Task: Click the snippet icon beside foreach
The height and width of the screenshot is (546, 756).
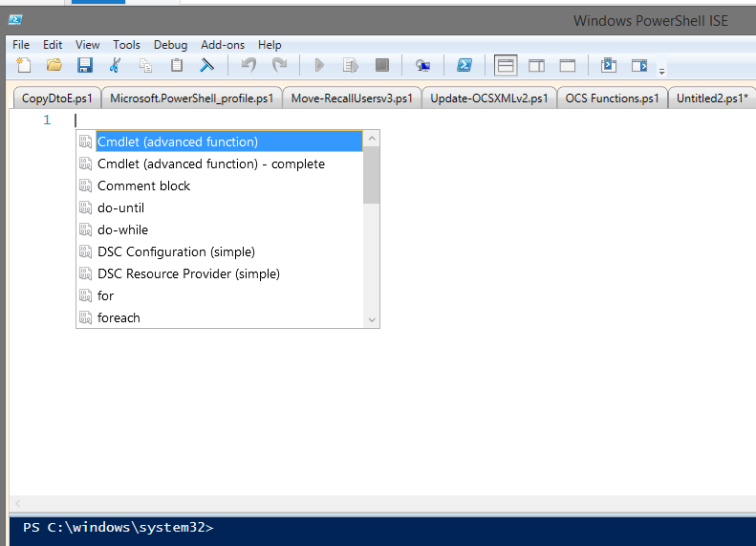Action: [85, 317]
